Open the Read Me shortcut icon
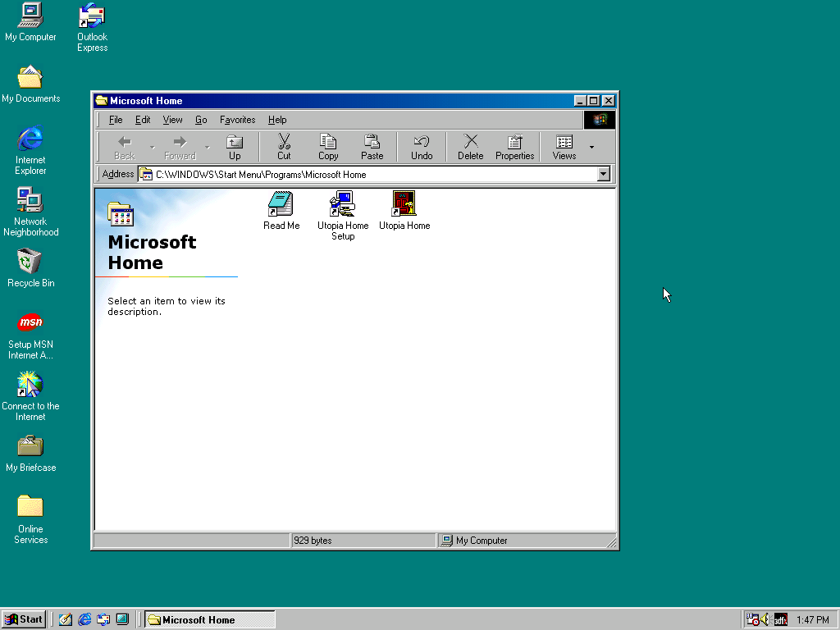The image size is (840, 630). [x=281, y=205]
